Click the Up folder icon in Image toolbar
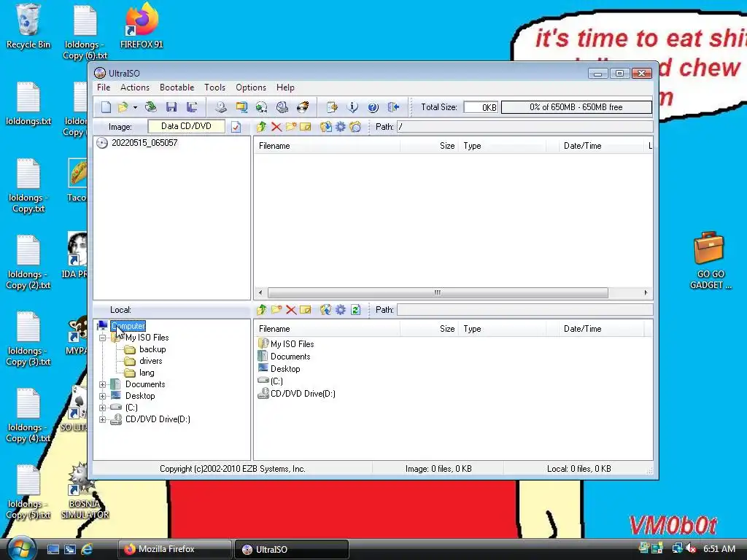 click(x=261, y=127)
